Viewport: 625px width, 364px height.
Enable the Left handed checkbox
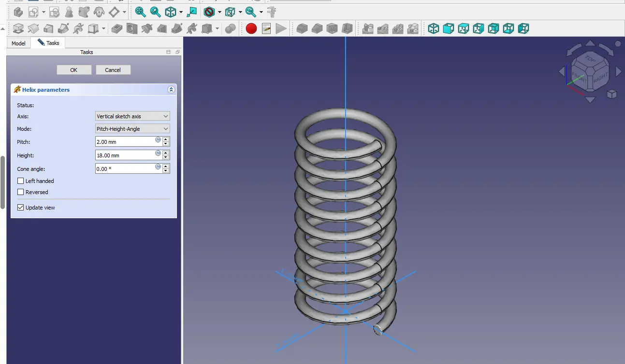pos(21,181)
